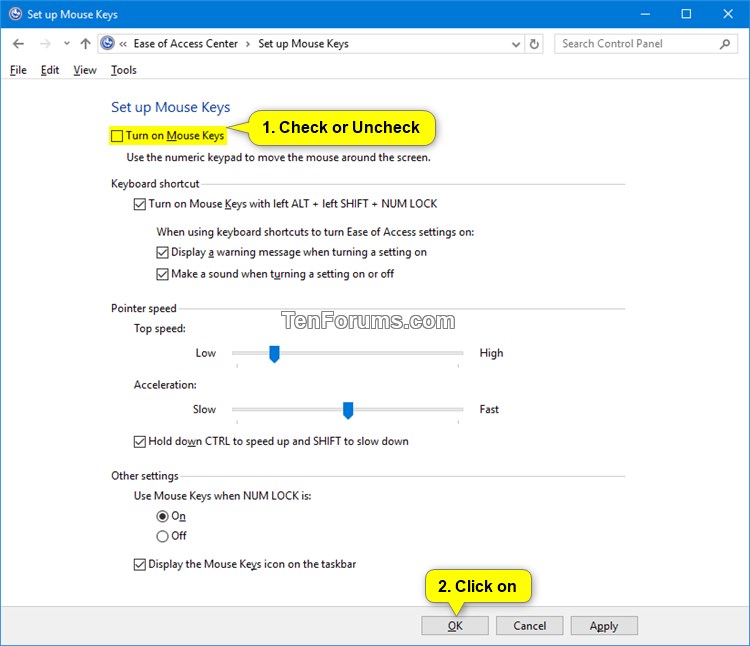Minimize the Set up Mouse Keys window
The width and height of the screenshot is (750, 646).
pyautogui.click(x=645, y=14)
